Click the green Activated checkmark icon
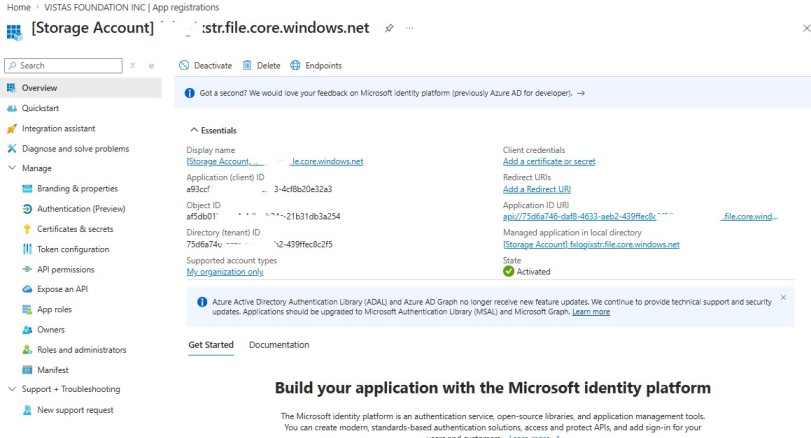This screenshot has width=811, height=438. pyautogui.click(x=508, y=271)
